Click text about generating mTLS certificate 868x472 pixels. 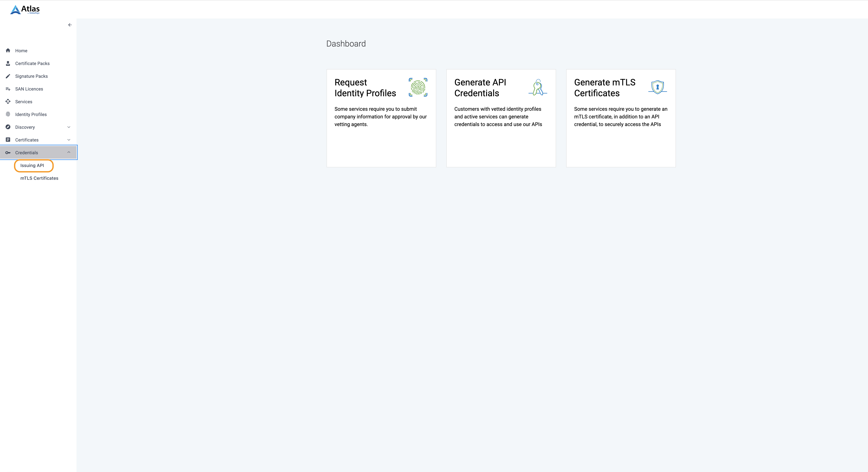click(620, 117)
